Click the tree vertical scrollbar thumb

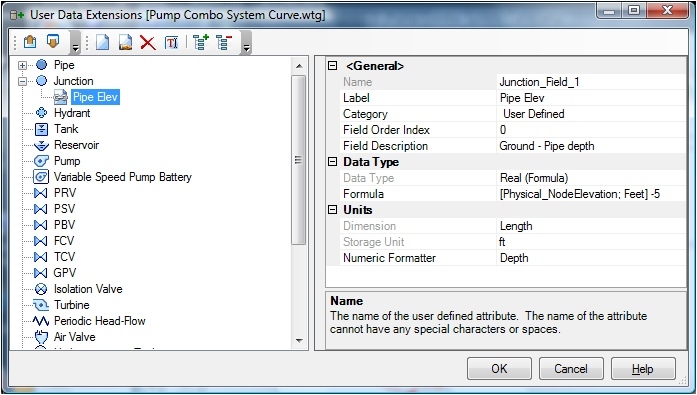point(299,160)
